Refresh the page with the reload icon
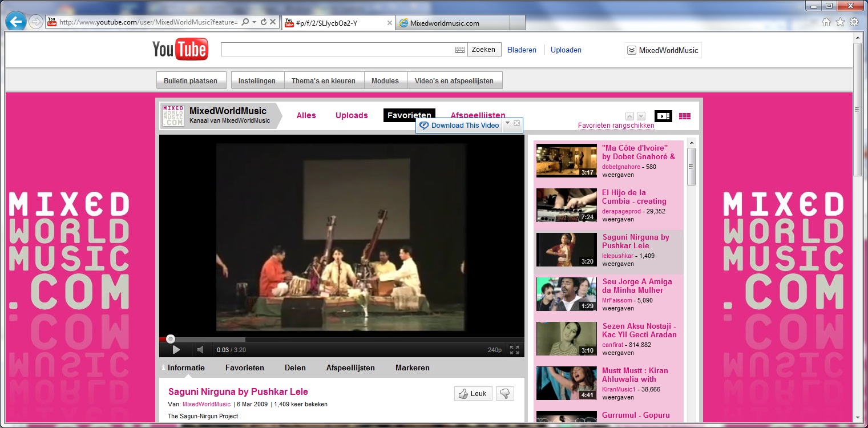 (x=264, y=22)
